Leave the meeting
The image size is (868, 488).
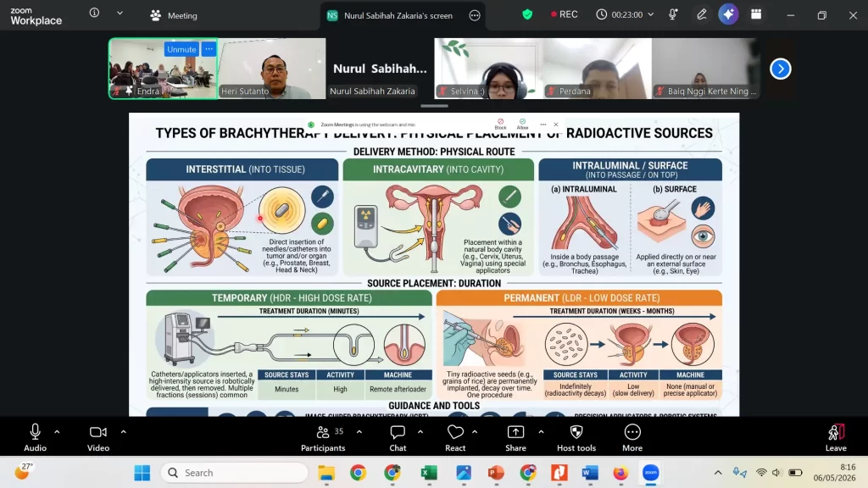[836, 438]
